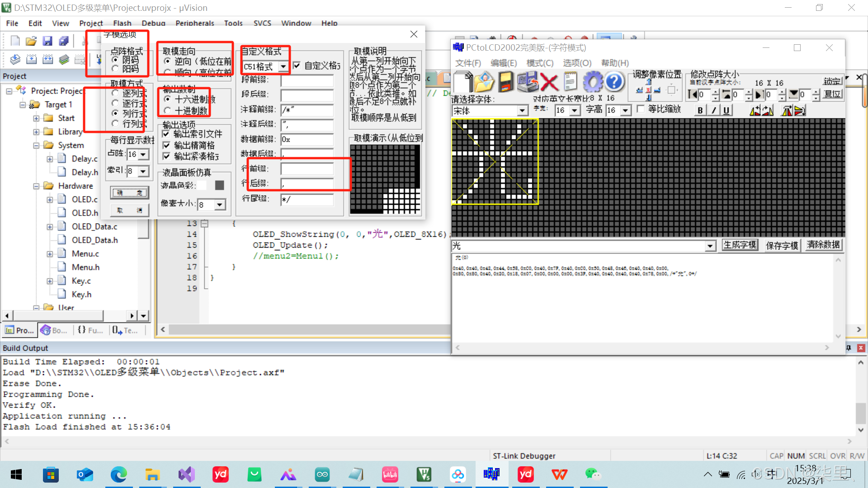
Task: Click the Keil save file toolbar icon
Action: click(47, 41)
